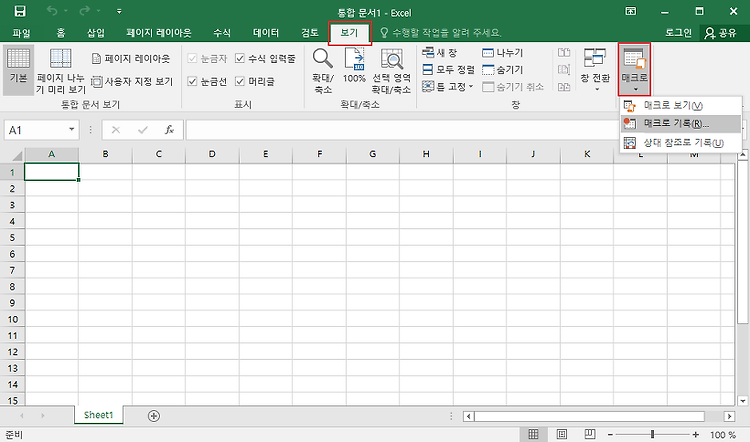750x442 pixels.
Task: Click 모두 정렬 arrange all
Action: click(448, 70)
